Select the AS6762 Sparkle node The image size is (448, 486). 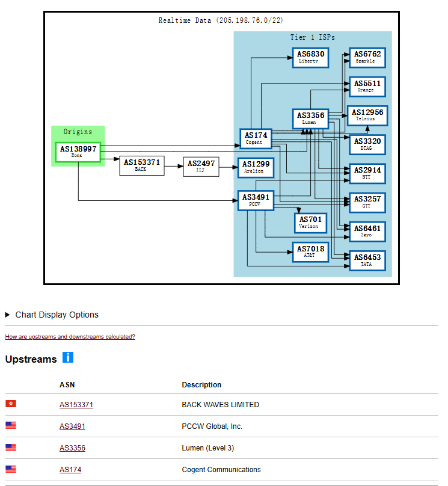click(x=367, y=57)
